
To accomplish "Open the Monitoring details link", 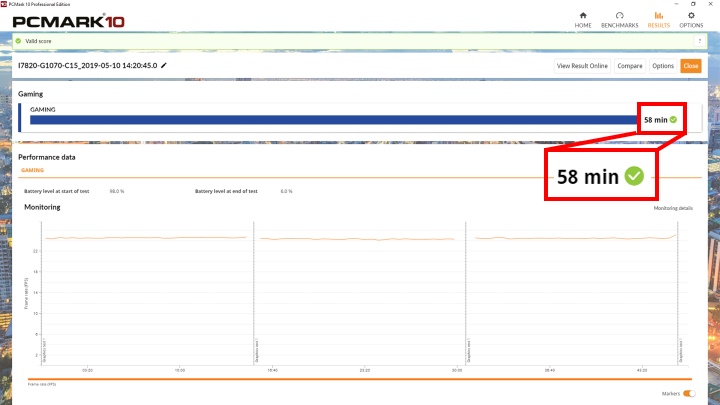I will [673, 208].
